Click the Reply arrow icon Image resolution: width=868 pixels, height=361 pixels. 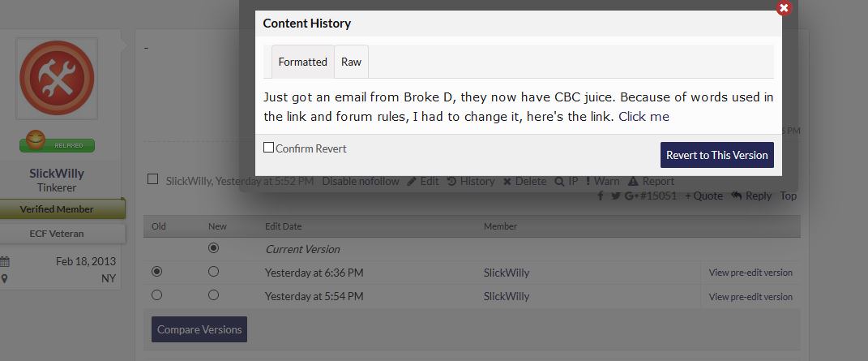tap(737, 196)
